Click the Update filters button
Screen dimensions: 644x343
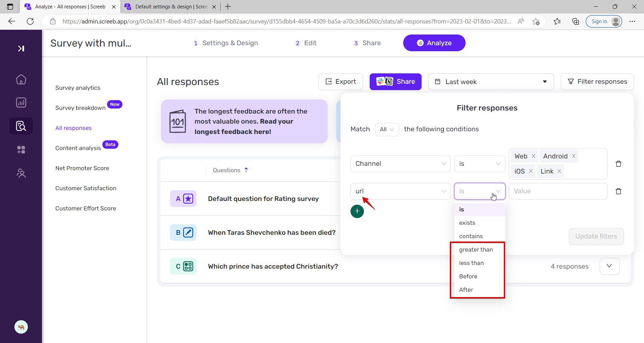596,236
